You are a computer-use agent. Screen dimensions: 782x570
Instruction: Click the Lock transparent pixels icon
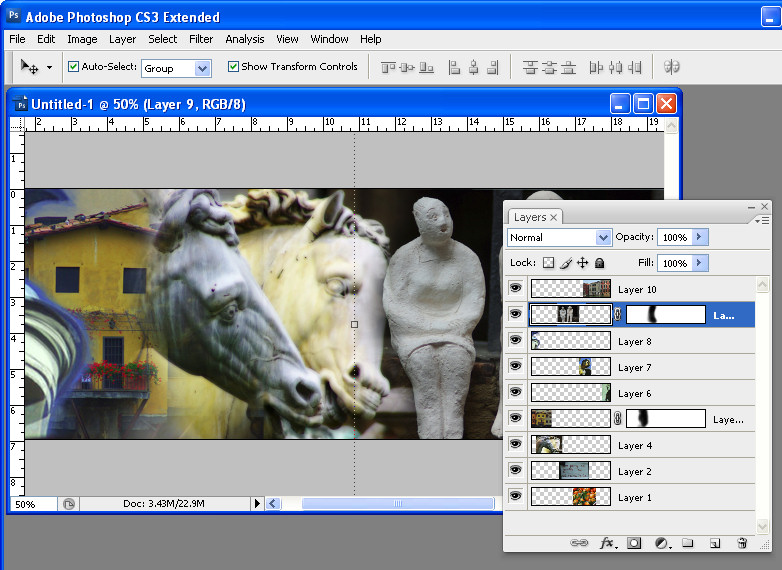(548, 263)
